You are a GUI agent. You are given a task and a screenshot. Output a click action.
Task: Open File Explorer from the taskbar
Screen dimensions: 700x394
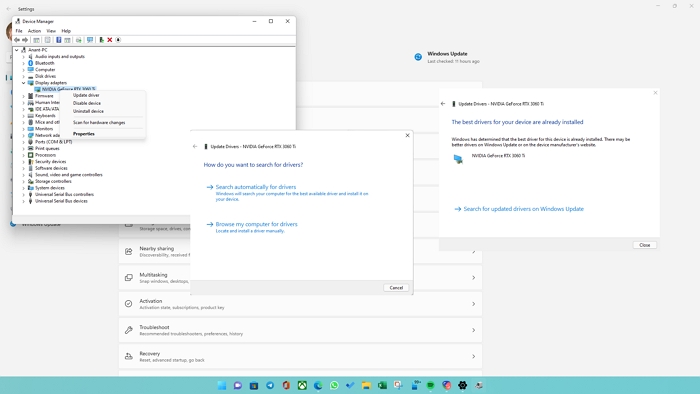pos(367,385)
